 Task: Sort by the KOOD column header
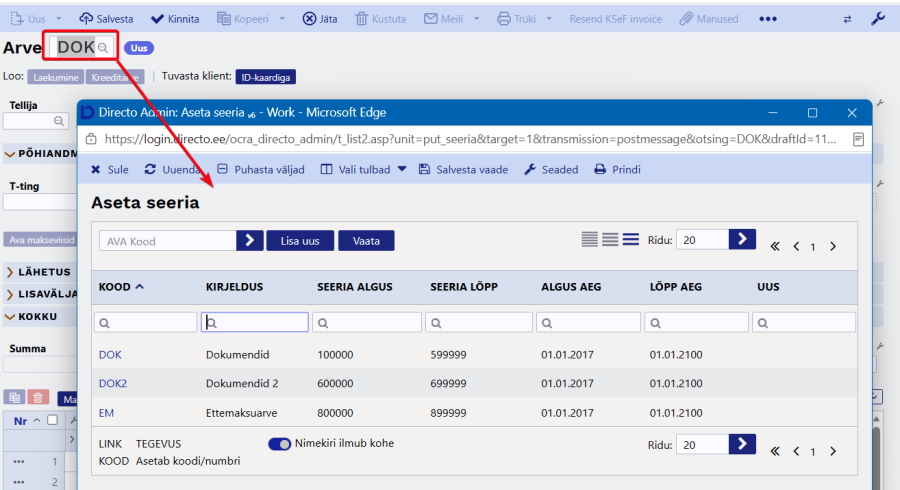pyautogui.click(x=121, y=287)
